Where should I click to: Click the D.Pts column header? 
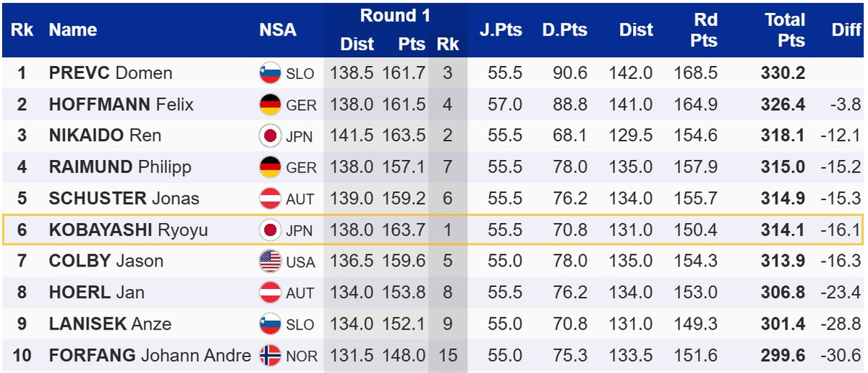click(565, 30)
